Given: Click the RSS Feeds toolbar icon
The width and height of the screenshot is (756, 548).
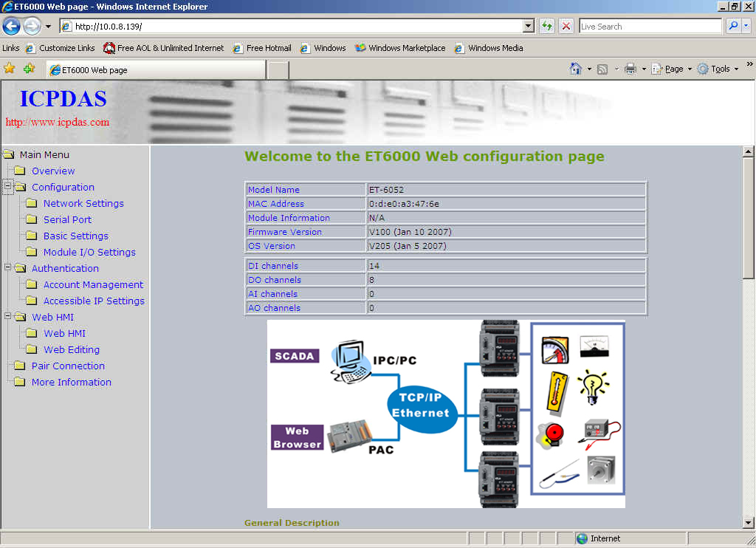Looking at the screenshot, I should 602,69.
